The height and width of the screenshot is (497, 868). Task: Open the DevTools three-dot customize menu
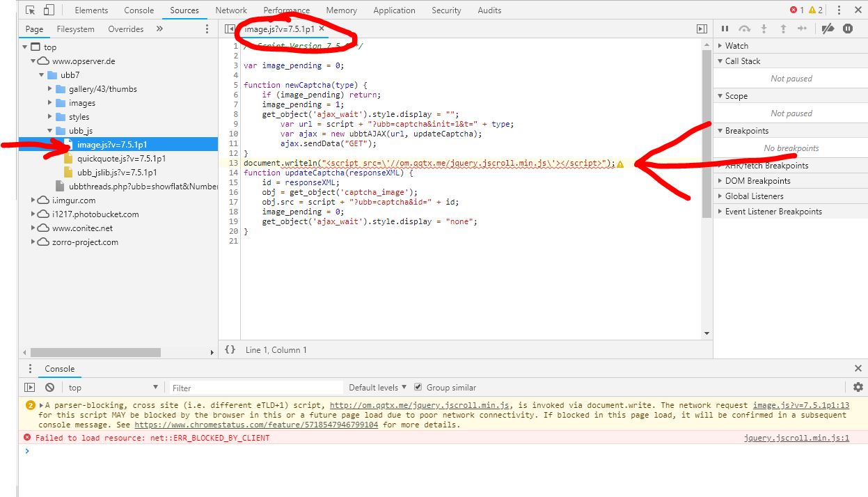[839, 10]
